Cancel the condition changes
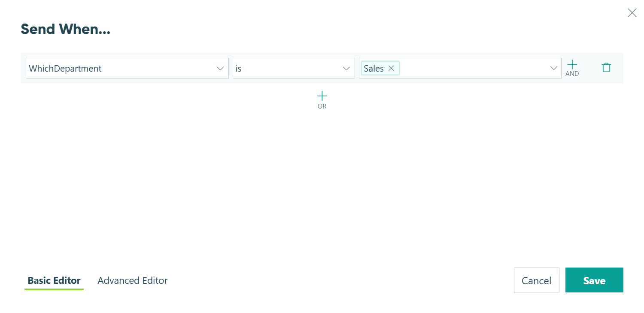Image resolution: width=644 pixels, height=313 pixels. pos(537,280)
